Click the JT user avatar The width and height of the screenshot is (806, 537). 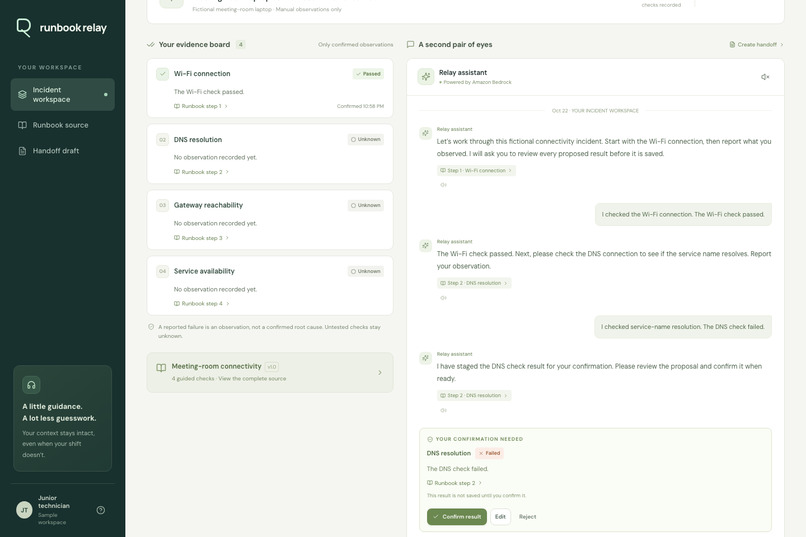pos(24,510)
